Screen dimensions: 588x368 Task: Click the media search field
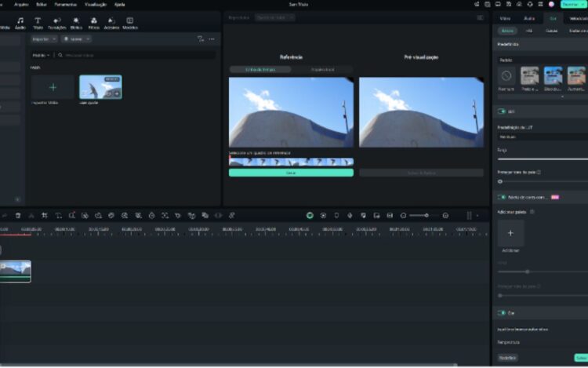[x=136, y=55]
